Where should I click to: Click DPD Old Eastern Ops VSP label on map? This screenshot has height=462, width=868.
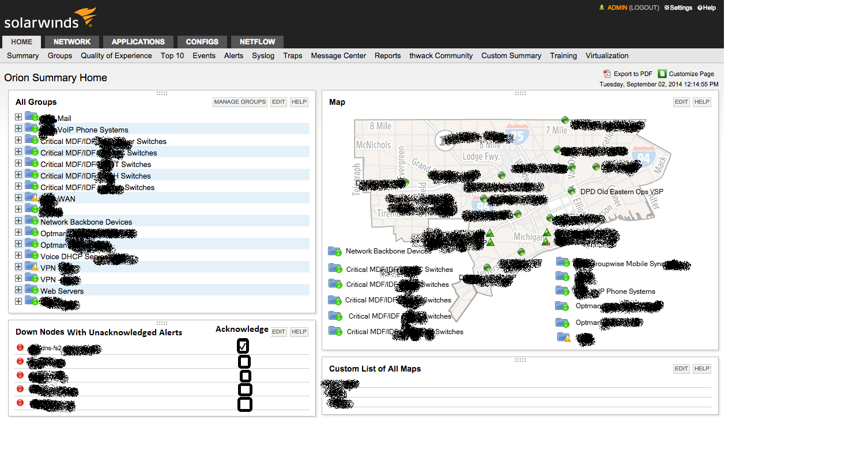pos(622,191)
